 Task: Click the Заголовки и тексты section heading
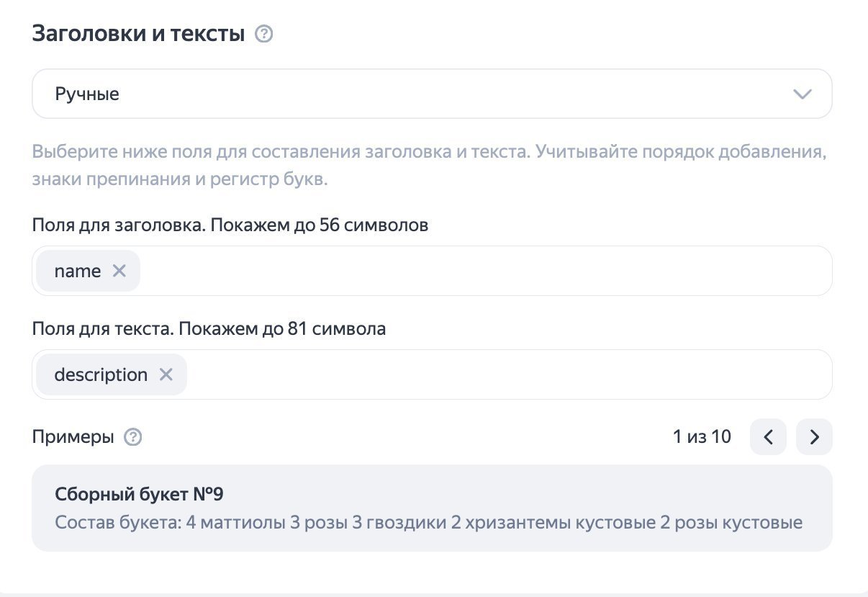pyautogui.click(x=138, y=34)
